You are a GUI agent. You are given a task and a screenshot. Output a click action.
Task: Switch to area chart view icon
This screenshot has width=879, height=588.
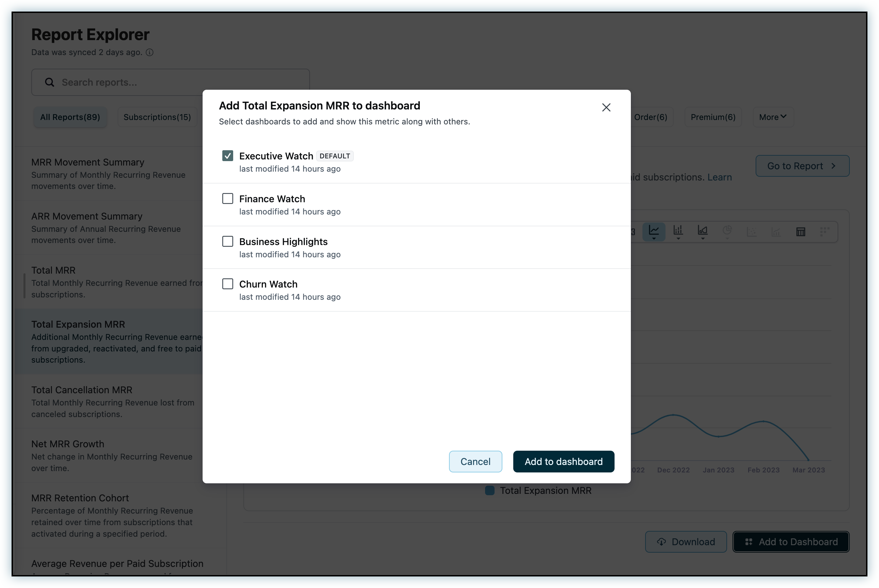pyautogui.click(x=702, y=231)
